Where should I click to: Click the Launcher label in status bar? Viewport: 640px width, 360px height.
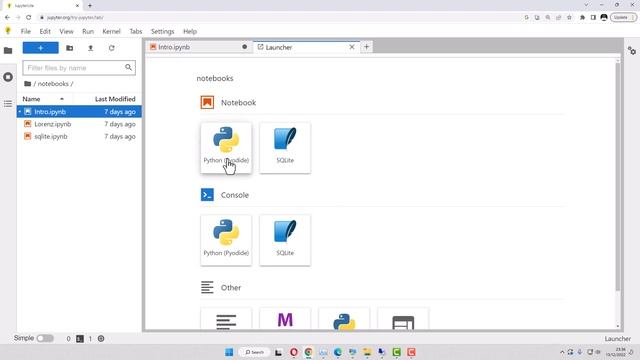pyautogui.click(x=618, y=339)
